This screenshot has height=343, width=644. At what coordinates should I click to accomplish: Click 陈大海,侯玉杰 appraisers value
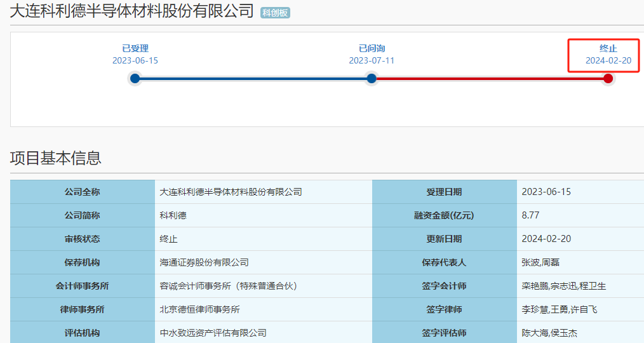pyautogui.click(x=549, y=333)
